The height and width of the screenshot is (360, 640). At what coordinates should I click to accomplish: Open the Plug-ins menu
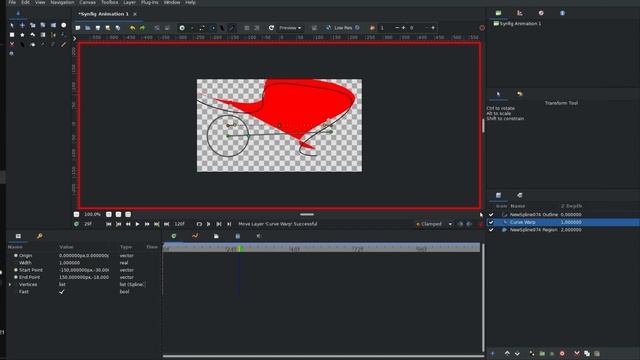150,2
